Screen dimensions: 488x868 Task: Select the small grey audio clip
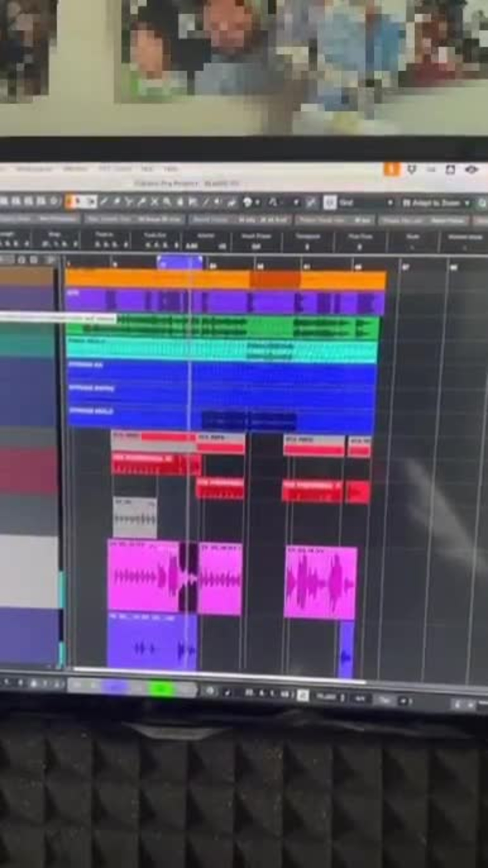click(135, 518)
